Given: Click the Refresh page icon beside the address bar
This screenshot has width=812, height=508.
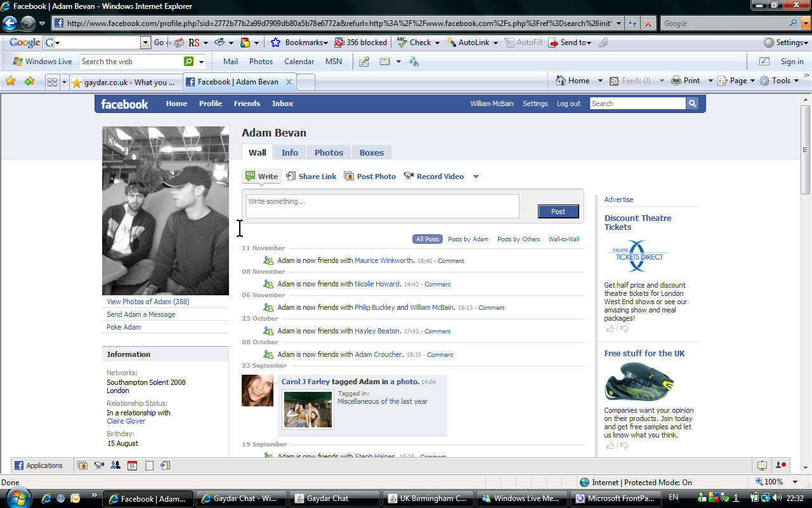Looking at the screenshot, I should [632, 23].
